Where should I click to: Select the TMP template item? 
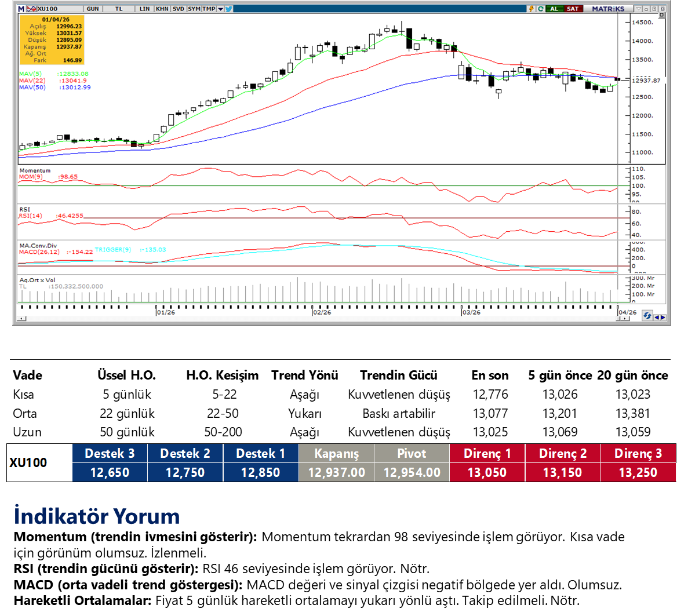tap(208, 9)
